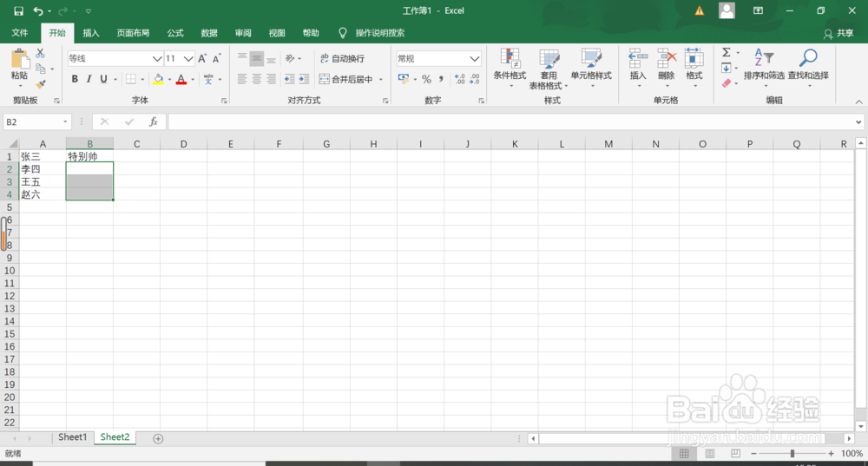Screen dimensions: 868x466
Task: Paste clipboard contents using the 粘贴 button
Action: tap(19, 69)
